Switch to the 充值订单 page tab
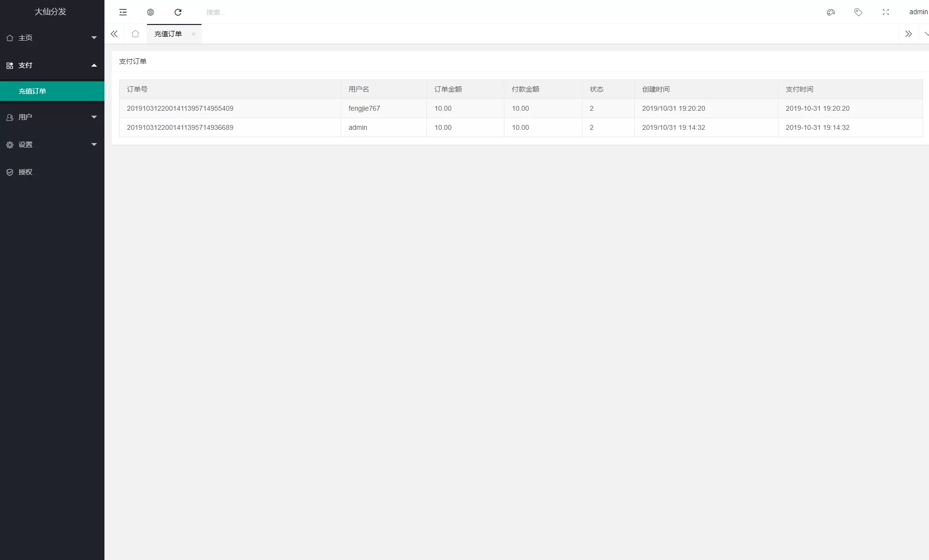 click(168, 34)
